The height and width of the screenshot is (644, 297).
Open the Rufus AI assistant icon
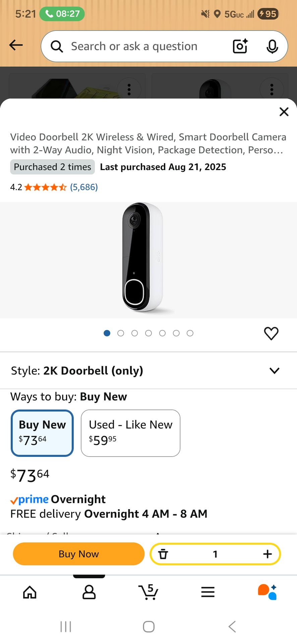tap(267, 592)
